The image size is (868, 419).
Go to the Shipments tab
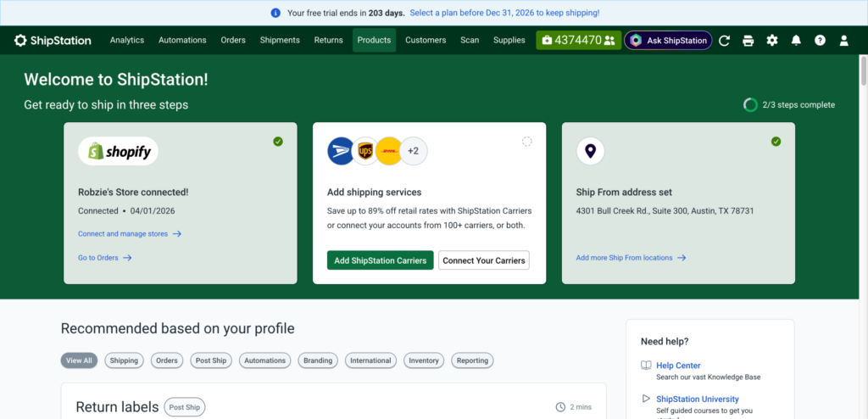click(x=280, y=41)
